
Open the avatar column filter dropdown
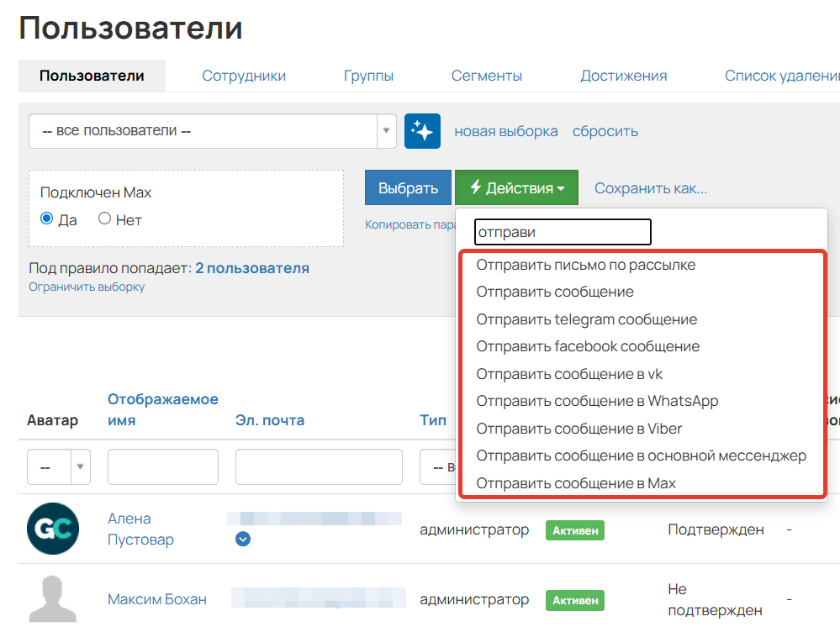click(x=81, y=466)
